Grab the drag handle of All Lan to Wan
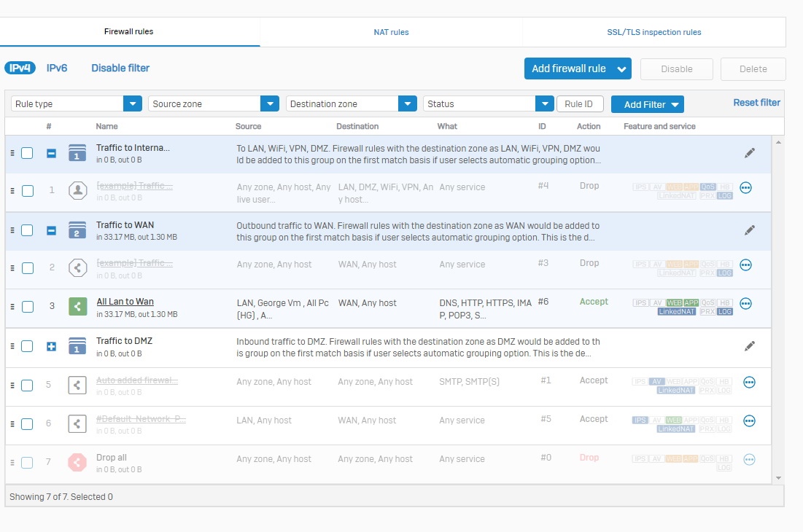This screenshot has width=803, height=532. (x=12, y=306)
